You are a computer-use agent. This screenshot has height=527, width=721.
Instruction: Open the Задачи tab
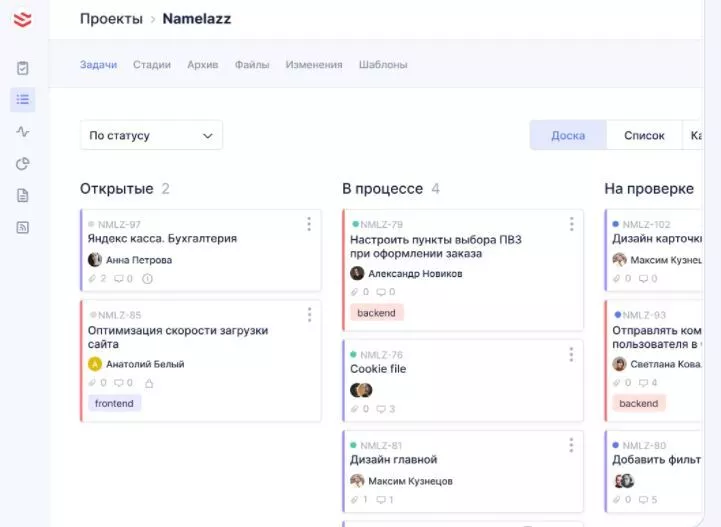(98, 64)
